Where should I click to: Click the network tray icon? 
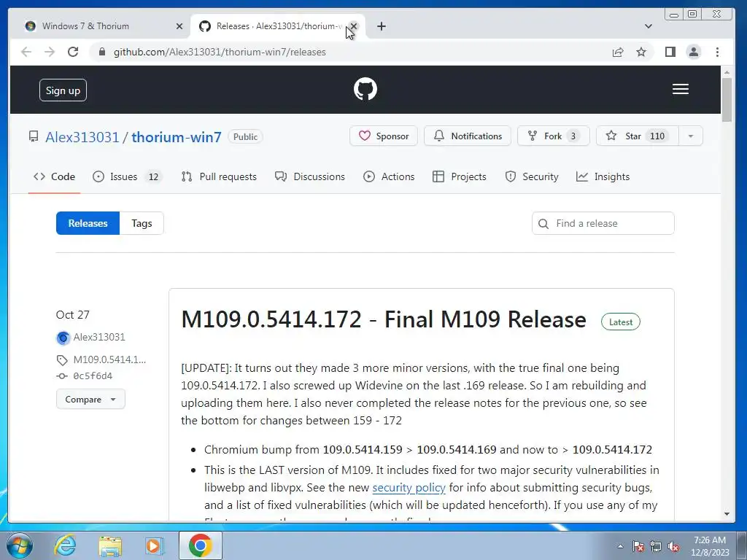[x=656, y=546]
